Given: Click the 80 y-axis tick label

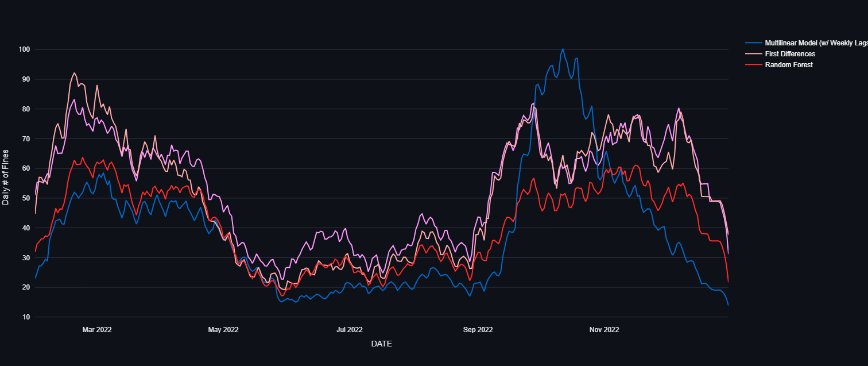Looking at the screenshot, I should click(x=26, y=109).
